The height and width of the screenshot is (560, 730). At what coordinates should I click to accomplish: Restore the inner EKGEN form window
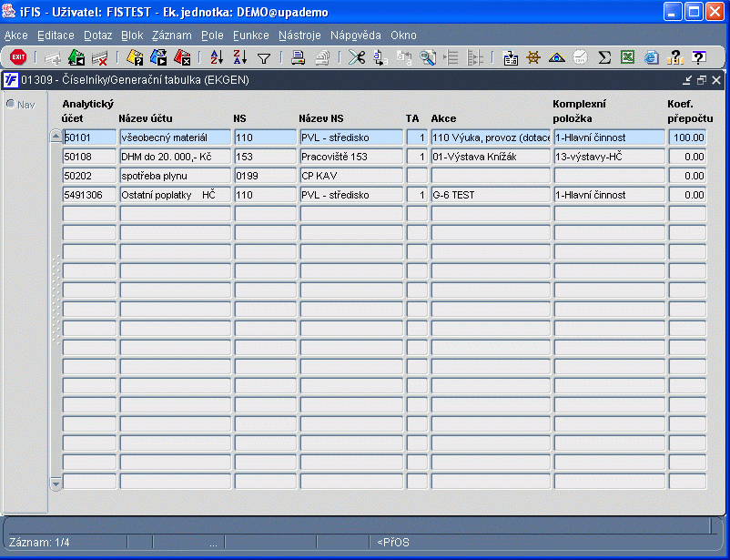click(x=702, y=80)
